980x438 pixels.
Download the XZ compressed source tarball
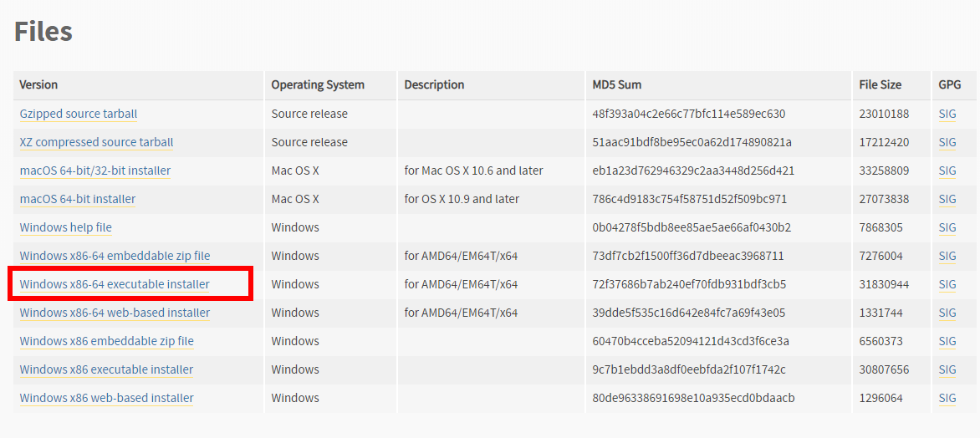(x=96, y=142)
